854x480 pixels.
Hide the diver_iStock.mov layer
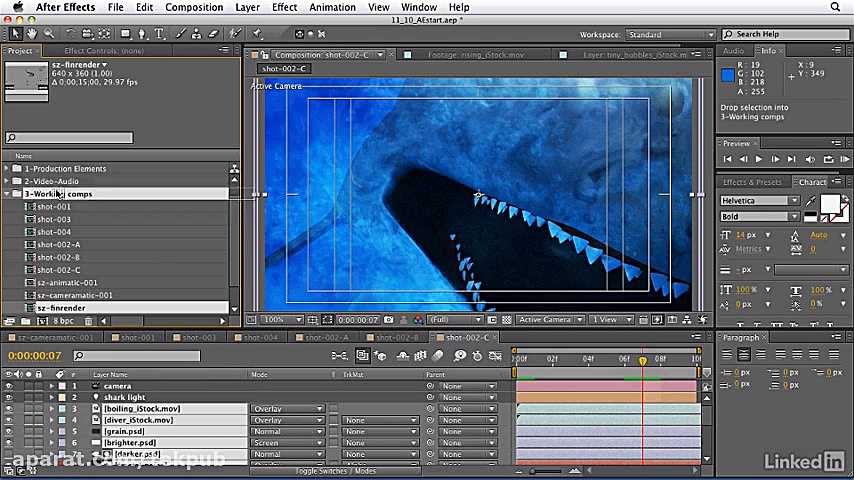pyautogui.click(x=9, y=420)
